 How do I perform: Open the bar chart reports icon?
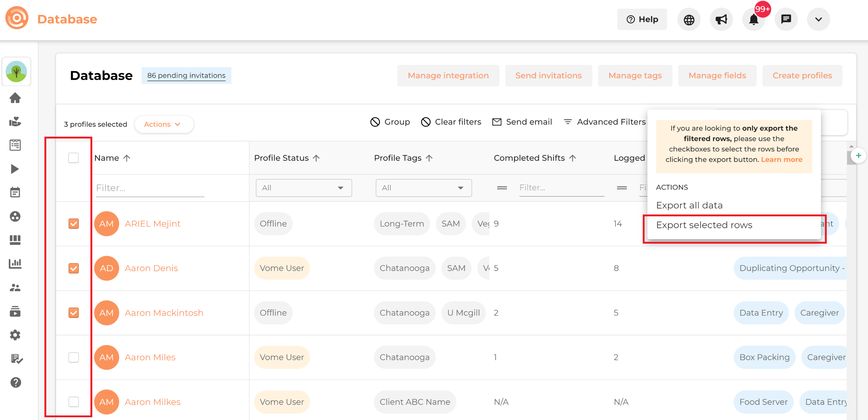pyautogui.click(x=15, y=264)
